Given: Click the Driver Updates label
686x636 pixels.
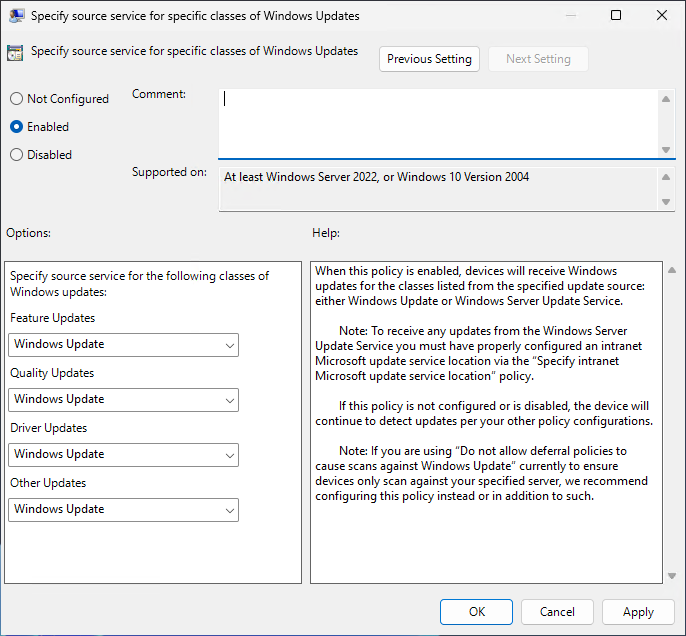Looking at the screenshot, I should [x=49, y=428].
